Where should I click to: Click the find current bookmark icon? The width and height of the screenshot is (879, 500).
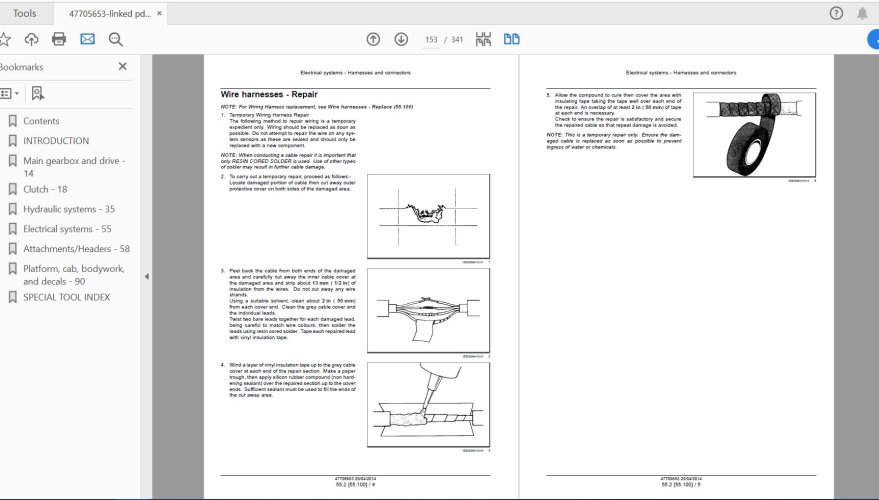click(x=37, y=93)
